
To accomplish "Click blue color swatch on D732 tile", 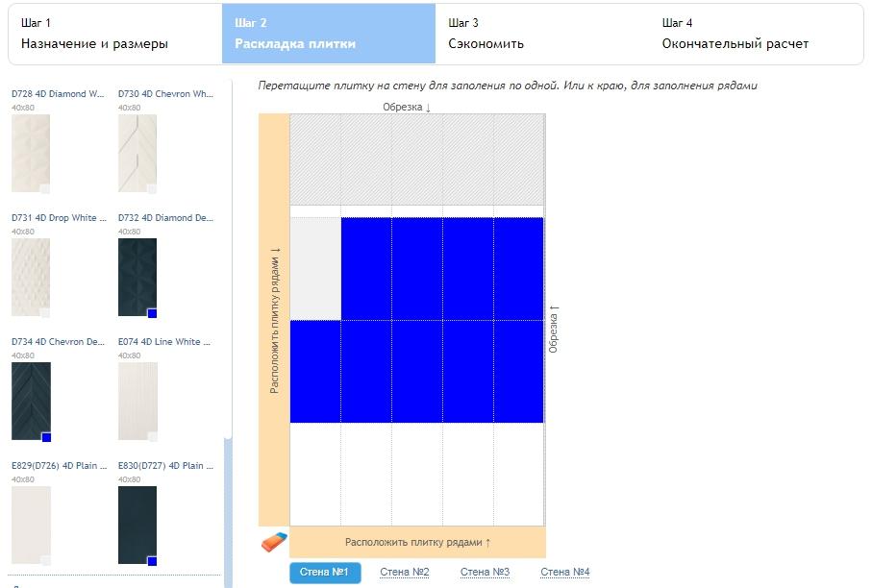I will [x=152, y=313].
